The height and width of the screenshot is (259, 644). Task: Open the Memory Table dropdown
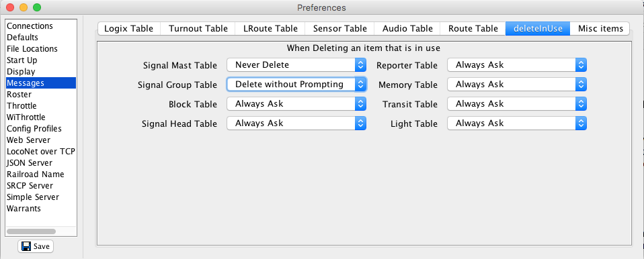[x=517, y=85]
